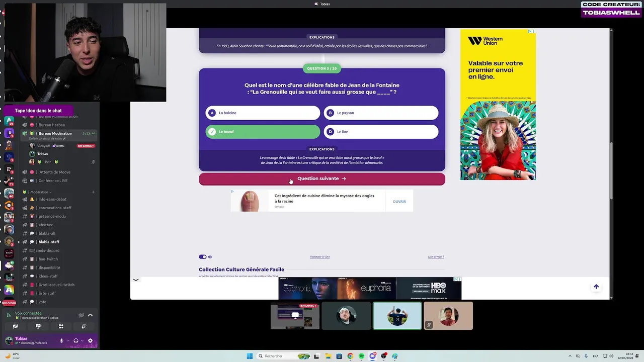644x362 pixels.
Task: Show hidden system tray icons
Action: (x=570, y=356)
